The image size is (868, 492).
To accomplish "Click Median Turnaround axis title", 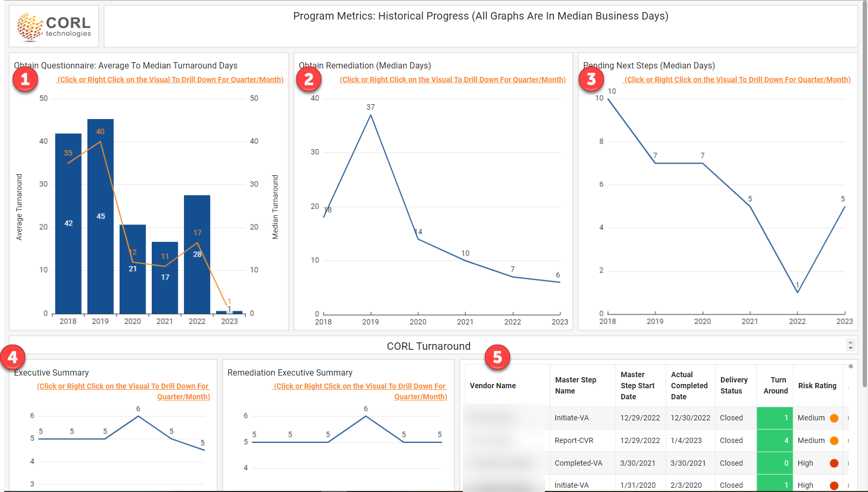I will pos(275,207).
